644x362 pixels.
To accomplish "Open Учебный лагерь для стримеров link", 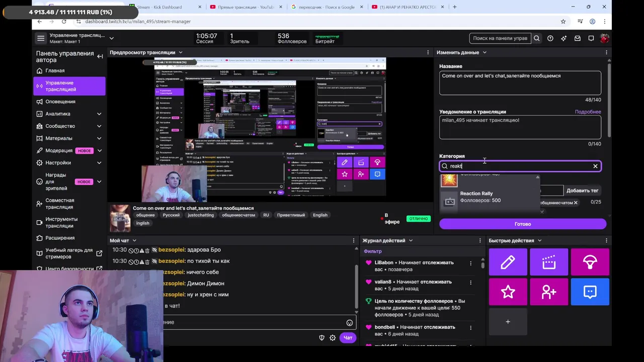I will [69, 253].
